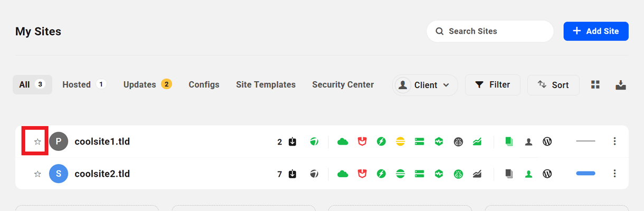644x211 pixels.
Task: Open the Sort options
Action: click(553, 85)
